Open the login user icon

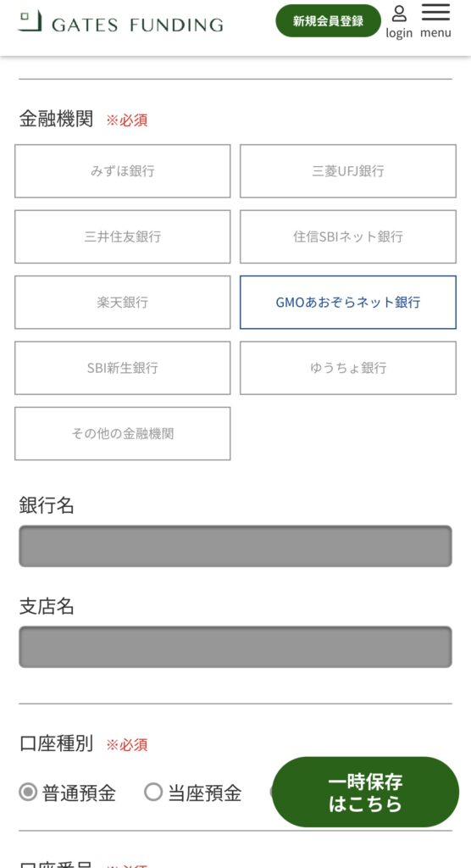[x=399, y=14]
